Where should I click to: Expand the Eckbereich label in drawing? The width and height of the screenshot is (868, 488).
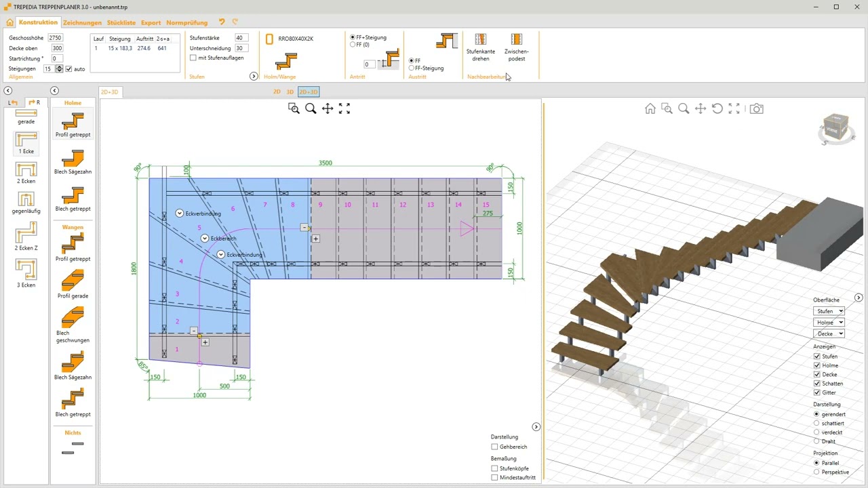[205, 239]
